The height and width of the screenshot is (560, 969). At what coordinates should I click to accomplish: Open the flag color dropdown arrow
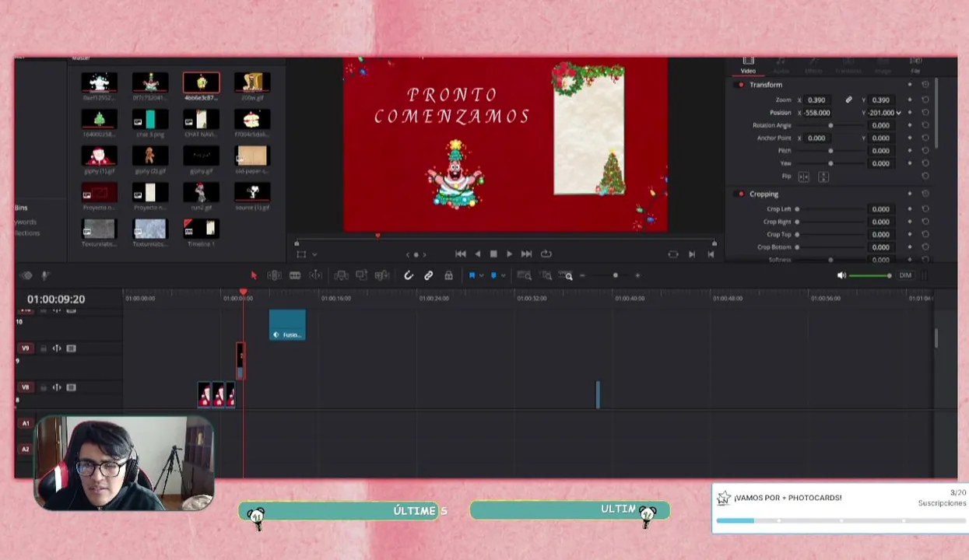tap(481, 275)
